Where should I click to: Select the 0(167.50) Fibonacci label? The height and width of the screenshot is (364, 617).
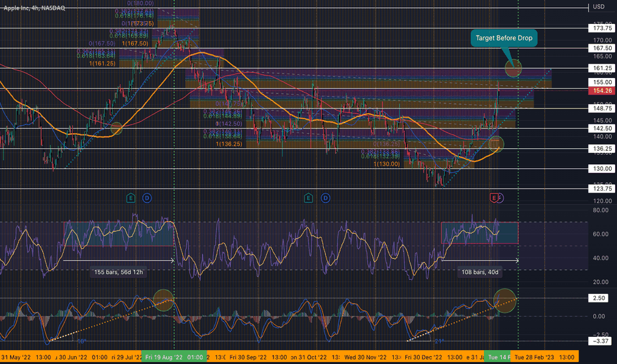102,43
